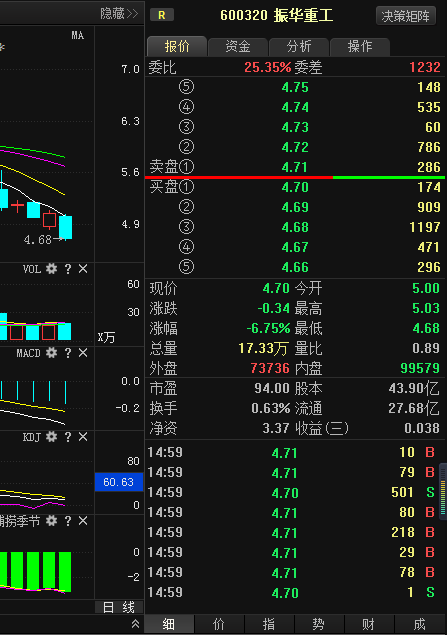The image size is (447, 635).
Task: Click 市盈 value 94.00
Action: tap(272, 388)
